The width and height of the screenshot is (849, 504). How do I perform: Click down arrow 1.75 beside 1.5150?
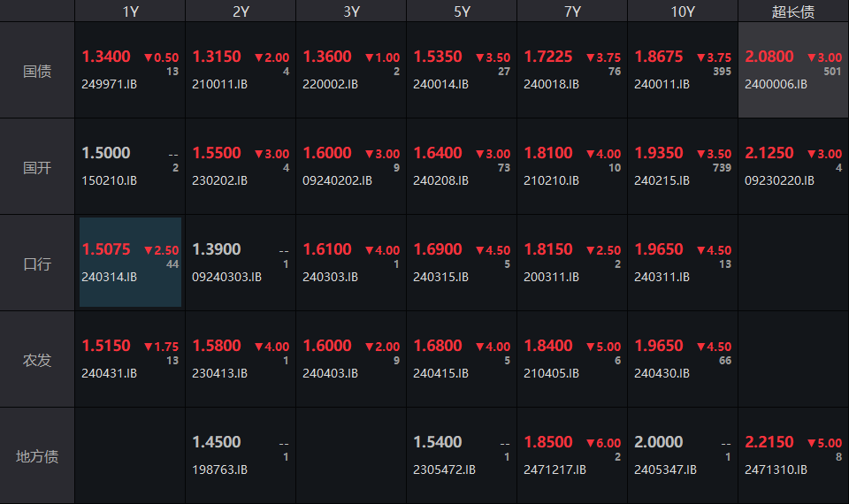pyautogui.click(x=161, y=347)
